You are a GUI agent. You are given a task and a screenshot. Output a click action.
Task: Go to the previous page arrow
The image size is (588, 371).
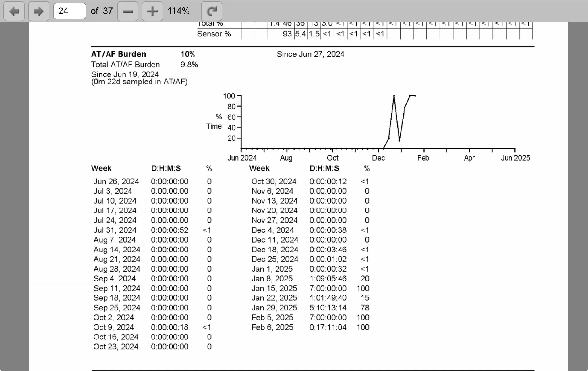point(14,11)
